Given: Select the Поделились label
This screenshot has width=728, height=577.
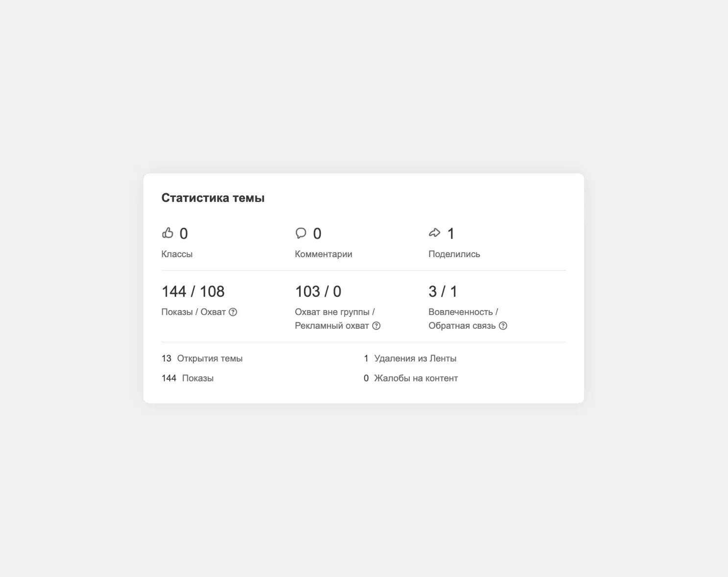Looking at the screenshot, I should (454, 254).
